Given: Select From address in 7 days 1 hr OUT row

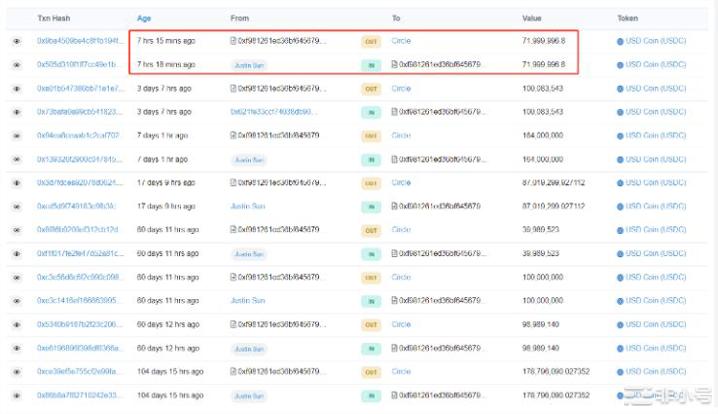Looking at the screenshot, I should point(279,136).
